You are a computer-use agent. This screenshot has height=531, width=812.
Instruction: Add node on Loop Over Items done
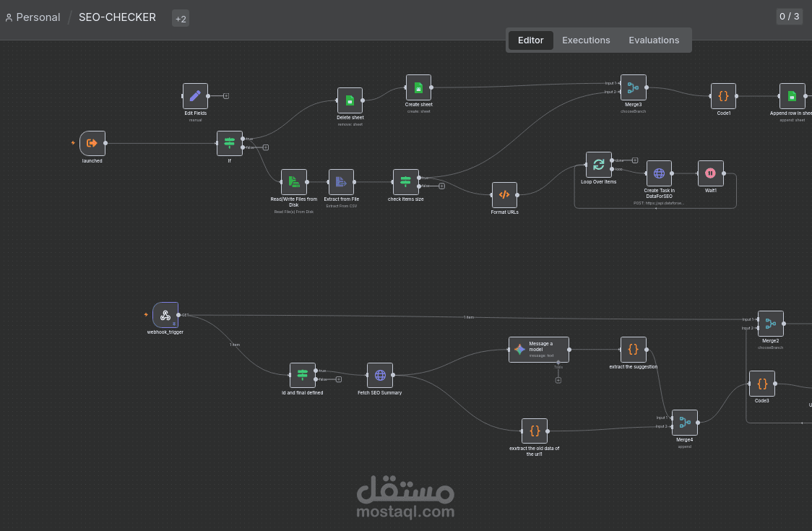pyautogui.click(x=635, y=160)
